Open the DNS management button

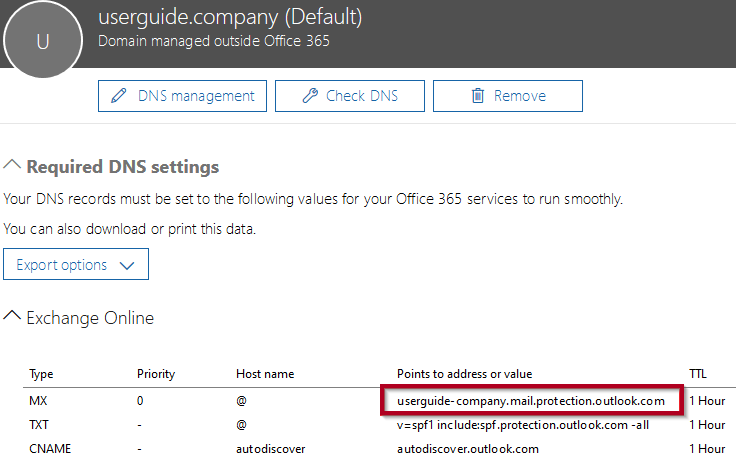[x=183, y=96]
